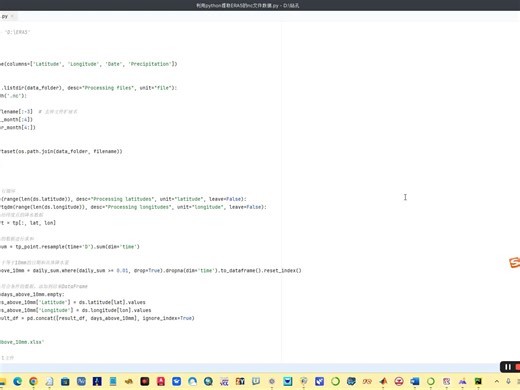
Task: Open the globe magnifier taskbar icon
Action: coord(208,381)
